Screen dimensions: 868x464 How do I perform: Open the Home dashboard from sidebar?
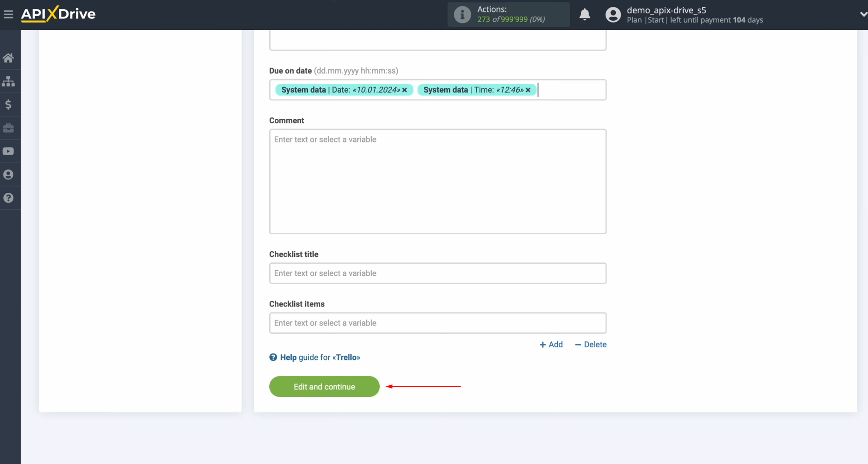pyautogui.click(x=9, y=58)
